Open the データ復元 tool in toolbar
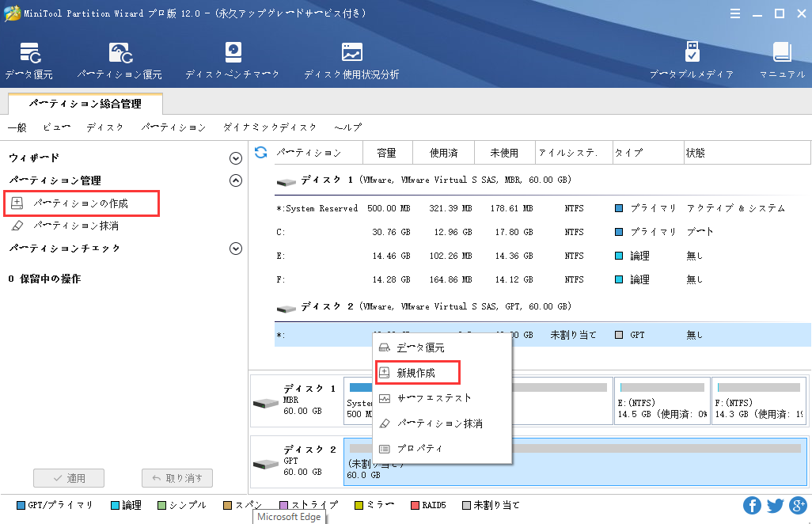812x524 pixels. pos(29,61)
